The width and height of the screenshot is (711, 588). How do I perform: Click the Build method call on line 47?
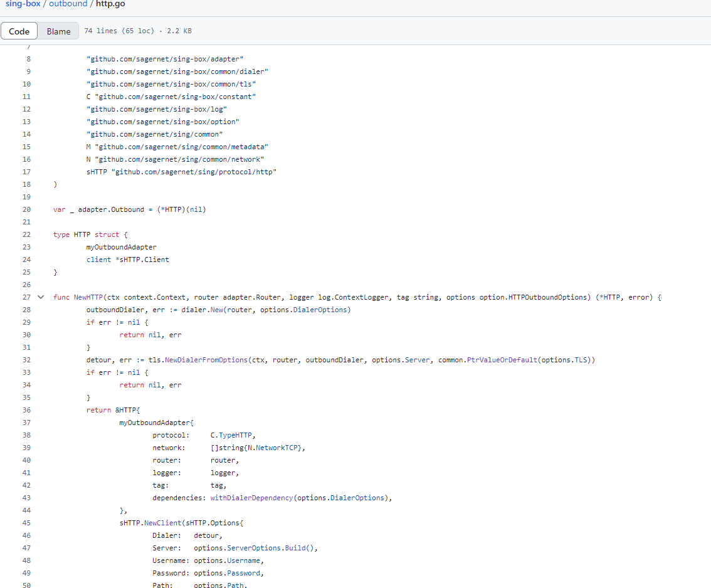coord(297,548)
